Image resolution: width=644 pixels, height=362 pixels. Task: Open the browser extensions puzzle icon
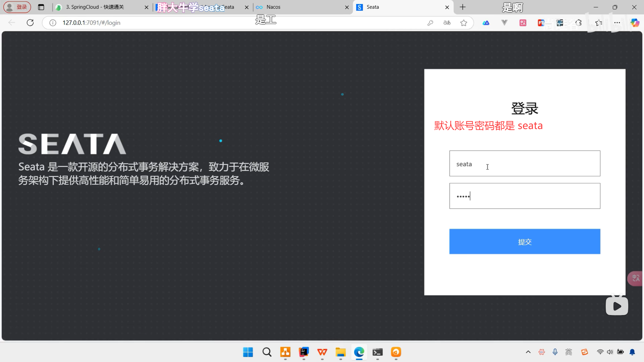(579, 23)
